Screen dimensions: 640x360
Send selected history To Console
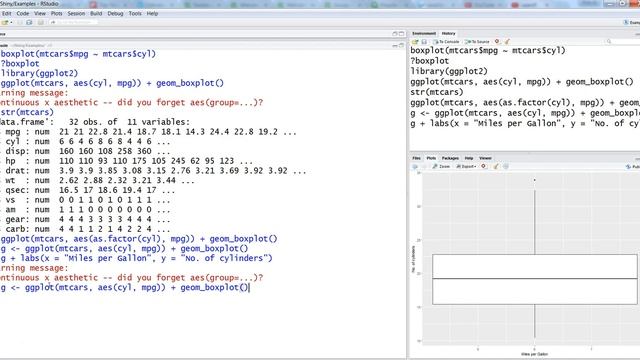[x=446, y=42]
